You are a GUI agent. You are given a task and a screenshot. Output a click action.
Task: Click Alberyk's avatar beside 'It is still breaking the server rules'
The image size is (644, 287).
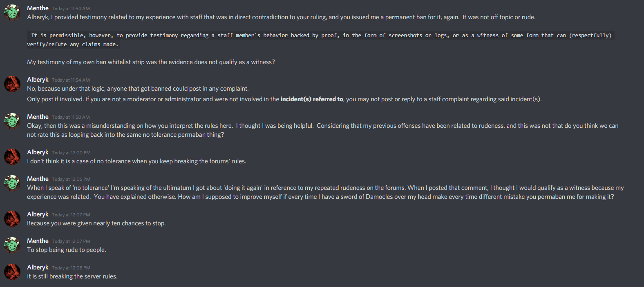(x=12, y=271)
